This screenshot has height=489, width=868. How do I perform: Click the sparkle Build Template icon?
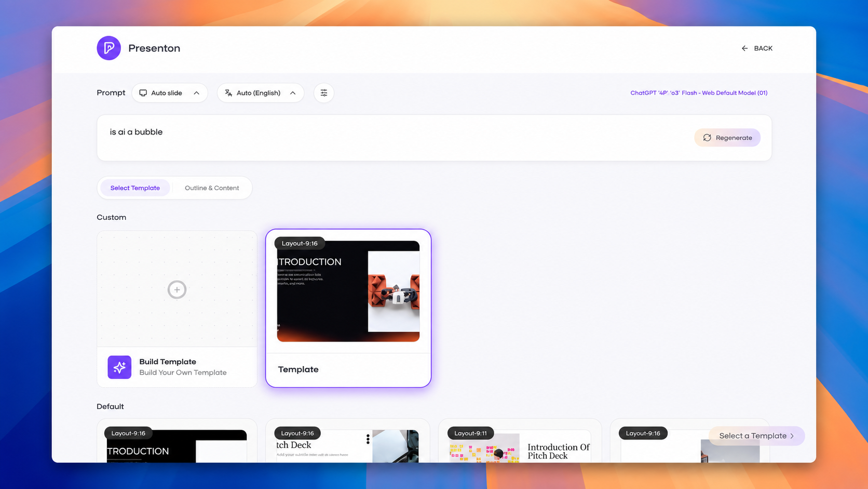pos(119,367)
